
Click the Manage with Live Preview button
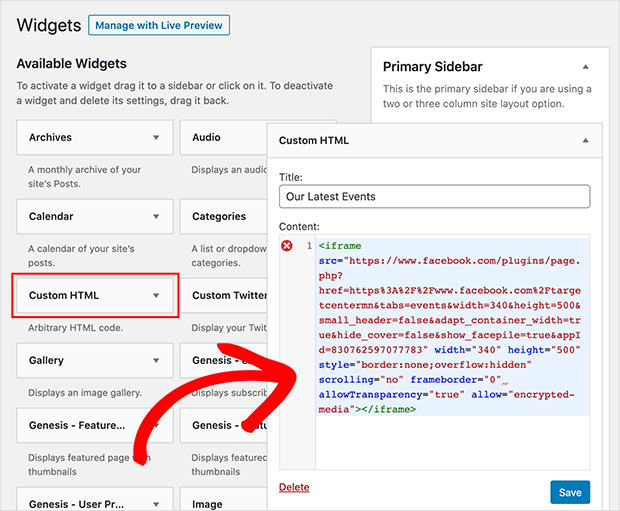[x=159, y=25]
